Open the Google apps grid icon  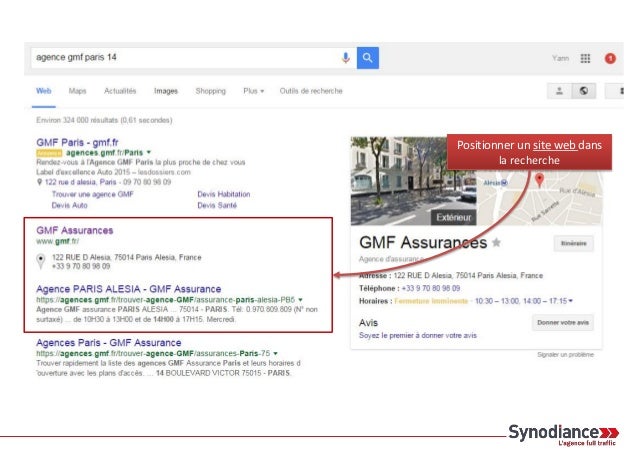pos(585,58)
